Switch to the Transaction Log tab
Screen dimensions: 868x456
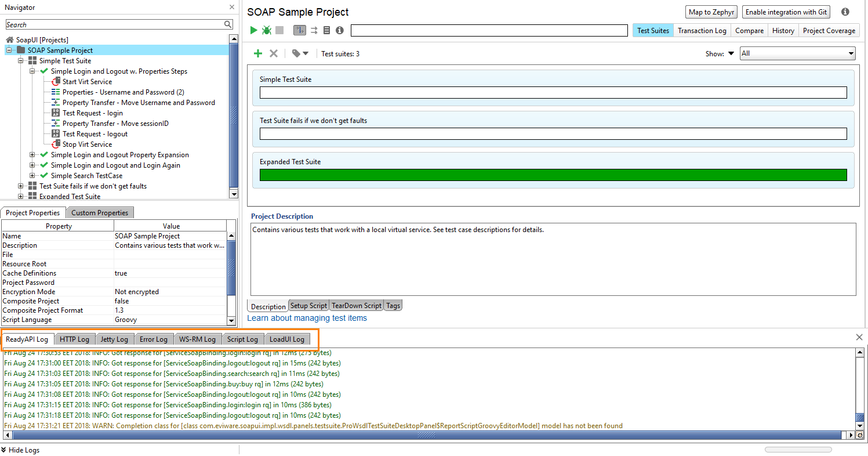coord(702,30)
